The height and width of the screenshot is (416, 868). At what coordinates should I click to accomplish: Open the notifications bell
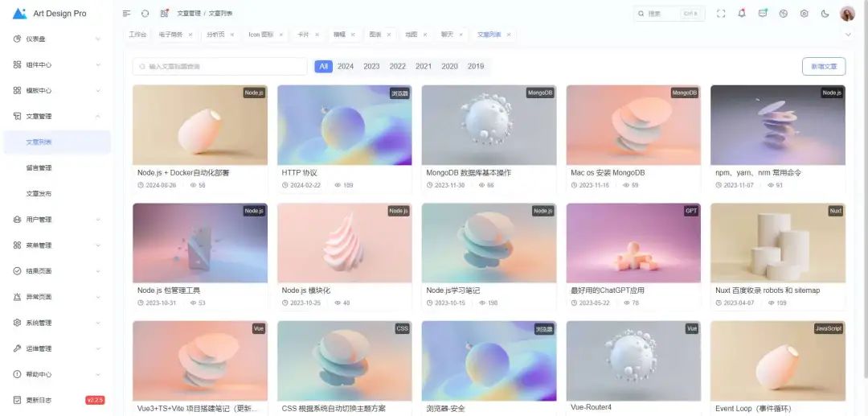(x=741, y=14)
